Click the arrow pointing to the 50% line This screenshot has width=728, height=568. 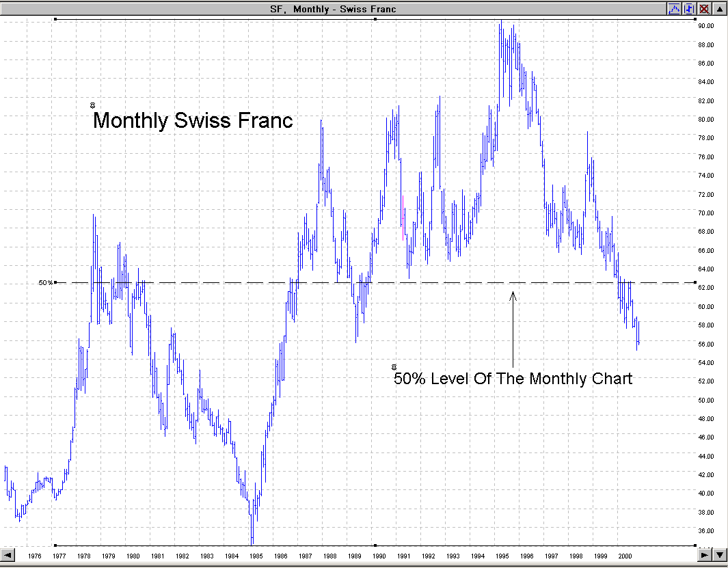pyautogui.click(x=513, y=328)
